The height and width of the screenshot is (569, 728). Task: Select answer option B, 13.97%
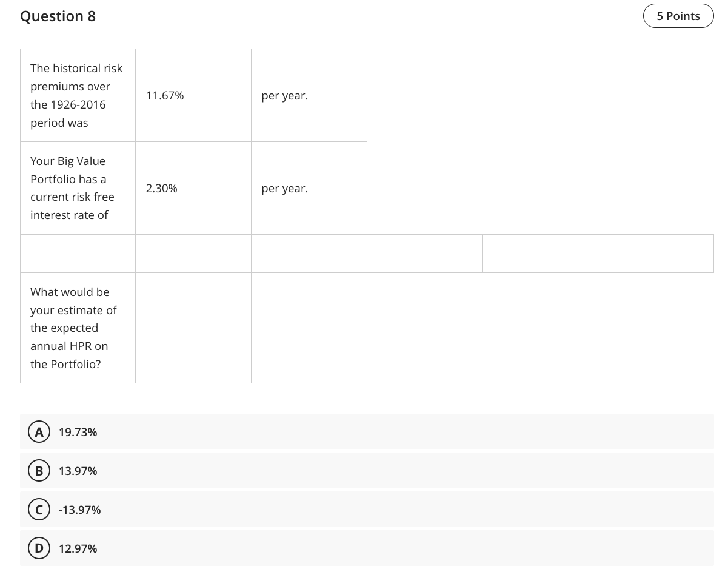[78, 471]
